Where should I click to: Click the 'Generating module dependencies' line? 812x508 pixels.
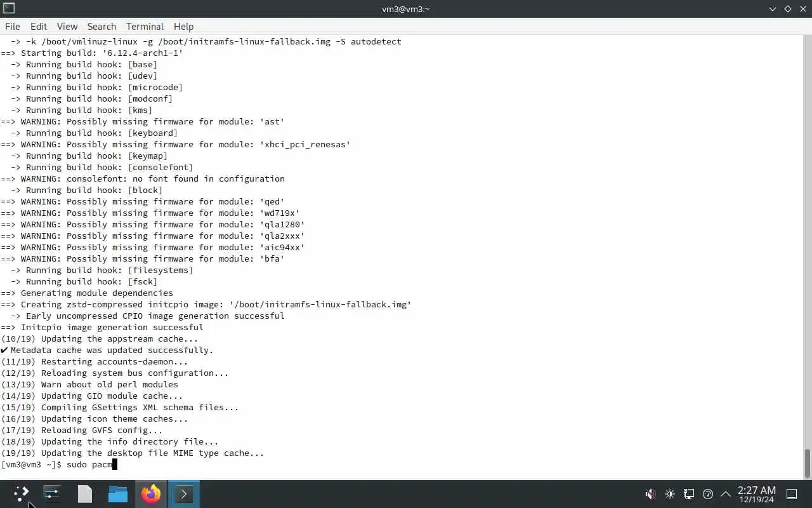[x=87, y=293]
